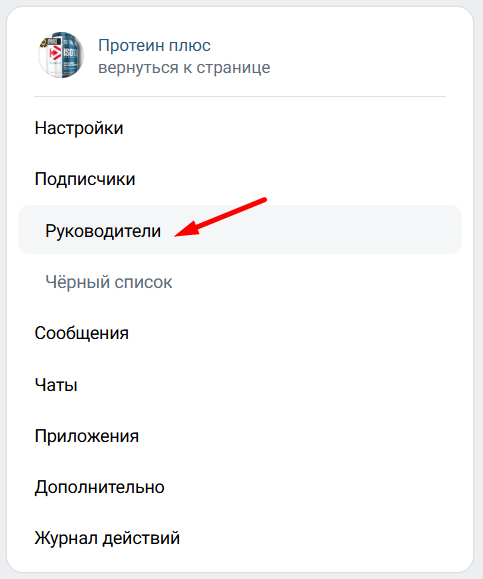Open the community managers list
Viewport: 483px width, 579px height.
[x=240, y=230]
